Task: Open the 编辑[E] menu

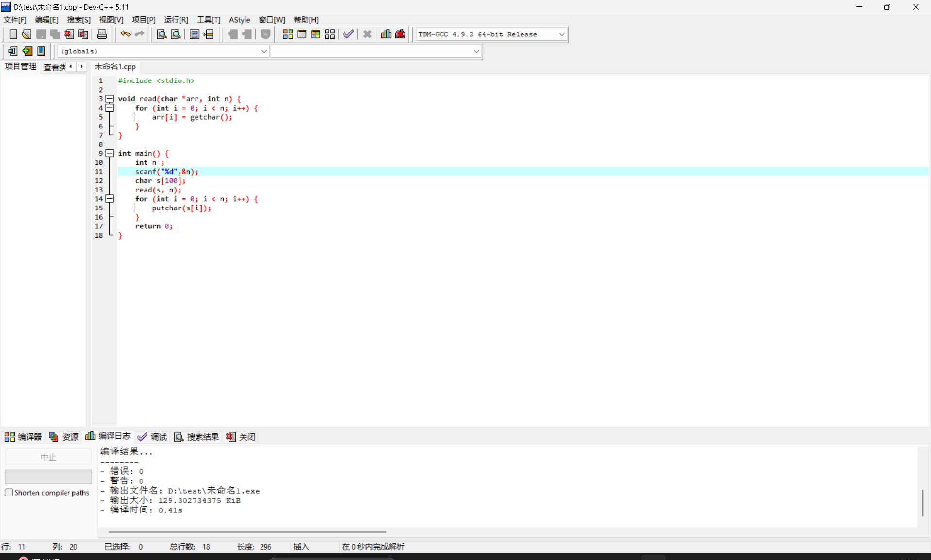Action: pos(47,20)
